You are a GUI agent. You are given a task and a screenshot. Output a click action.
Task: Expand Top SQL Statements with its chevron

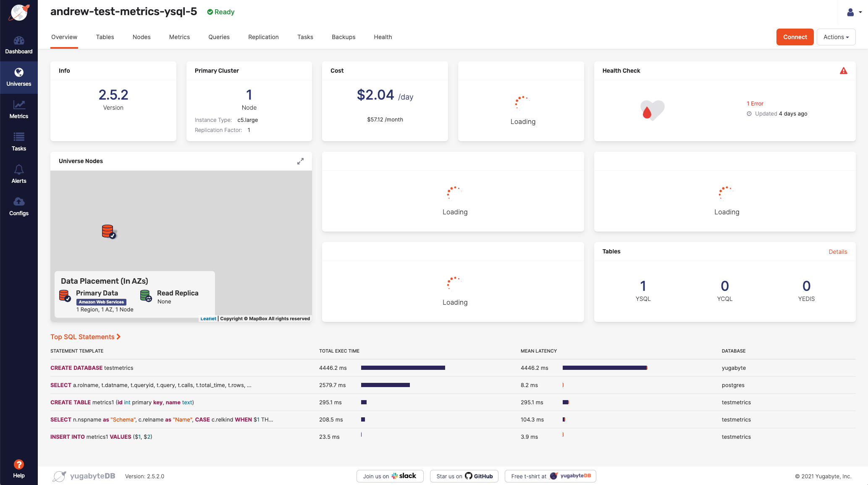118,337
